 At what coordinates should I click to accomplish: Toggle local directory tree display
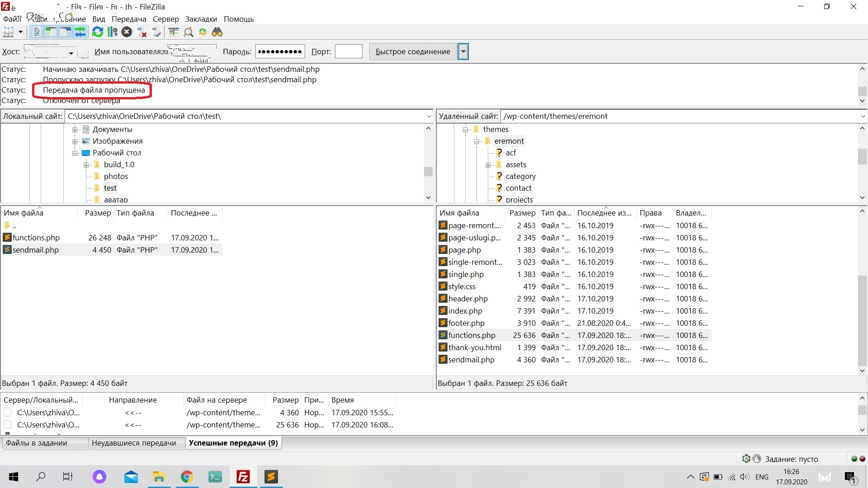point(51,32)
